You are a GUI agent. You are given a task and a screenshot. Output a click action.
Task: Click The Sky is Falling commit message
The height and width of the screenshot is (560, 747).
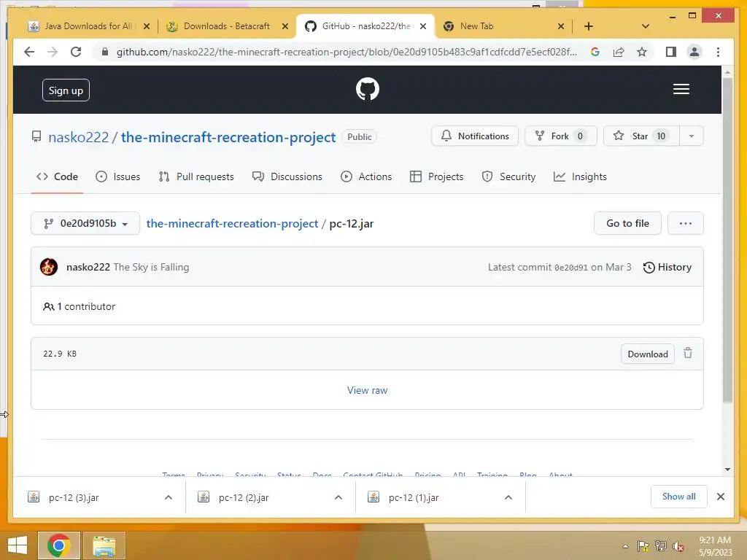(151, 267)
